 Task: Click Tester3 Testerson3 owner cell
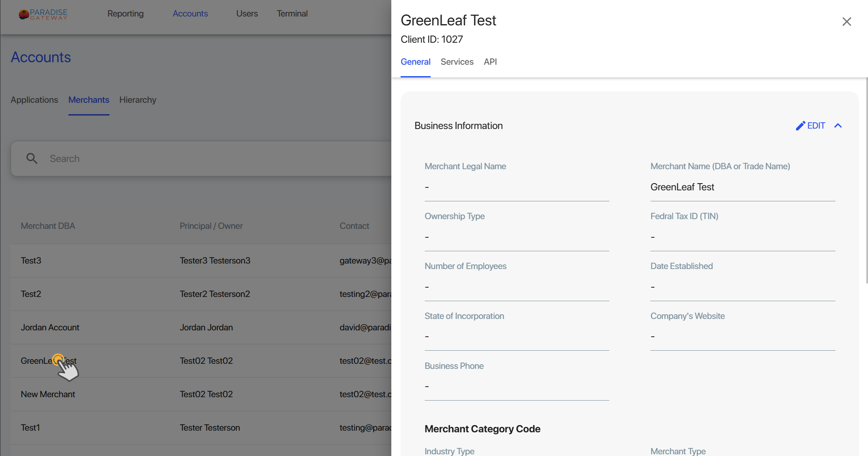coord(215,261)
